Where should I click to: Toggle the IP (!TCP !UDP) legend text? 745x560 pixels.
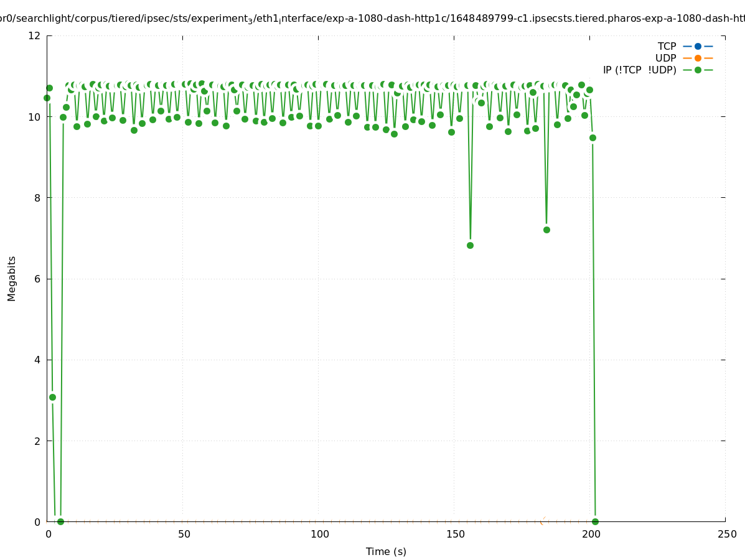tap(639, 70)
